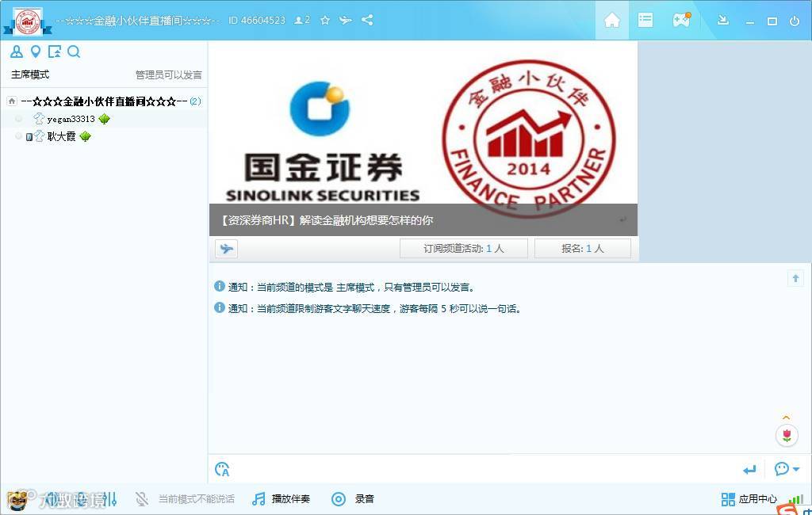The image size is (812, 515).
Task: Click the 管理员可以发言 label
Action: (x=169, y=74)
